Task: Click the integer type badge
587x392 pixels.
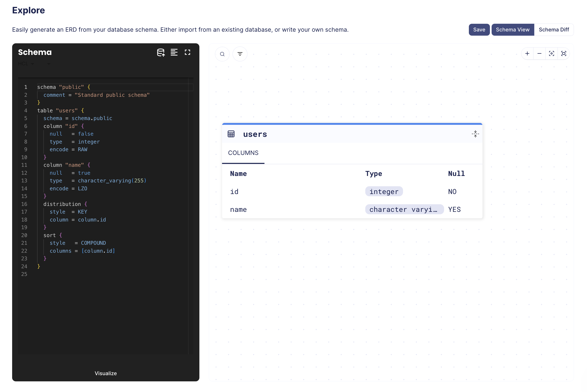Action: point(384,192)
